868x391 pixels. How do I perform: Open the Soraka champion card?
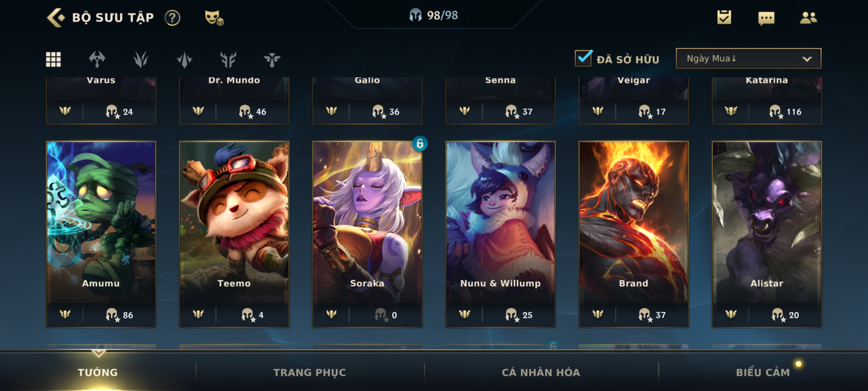367,234
